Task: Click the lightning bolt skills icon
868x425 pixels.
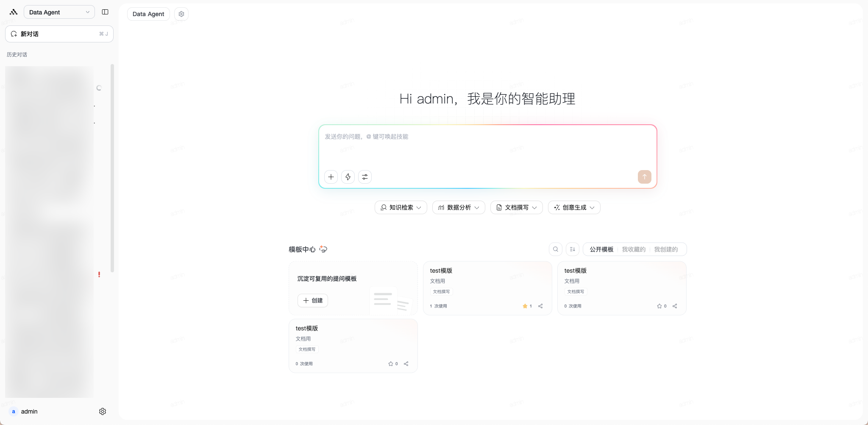Action: click(348, 177)
